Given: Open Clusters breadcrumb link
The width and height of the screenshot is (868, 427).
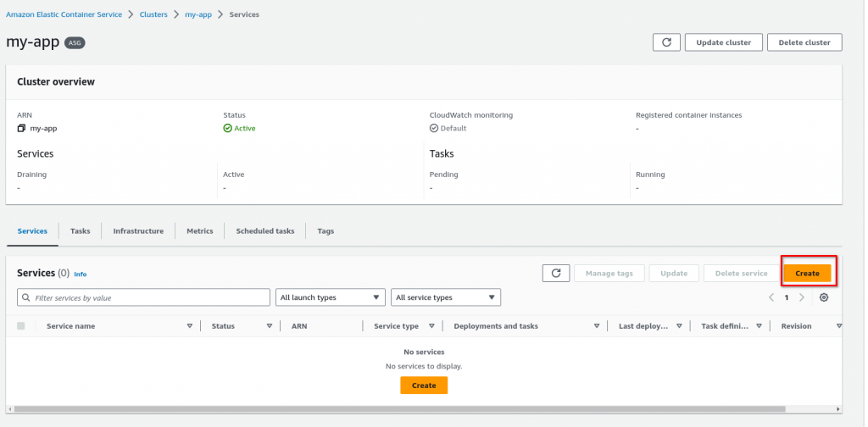Looking at the screenshot, I should pos(153,14).
